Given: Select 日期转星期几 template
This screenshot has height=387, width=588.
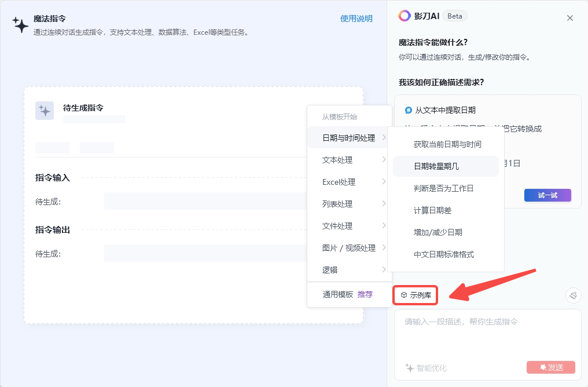Looking at the screenshot, I should click(x=436, y=166).
